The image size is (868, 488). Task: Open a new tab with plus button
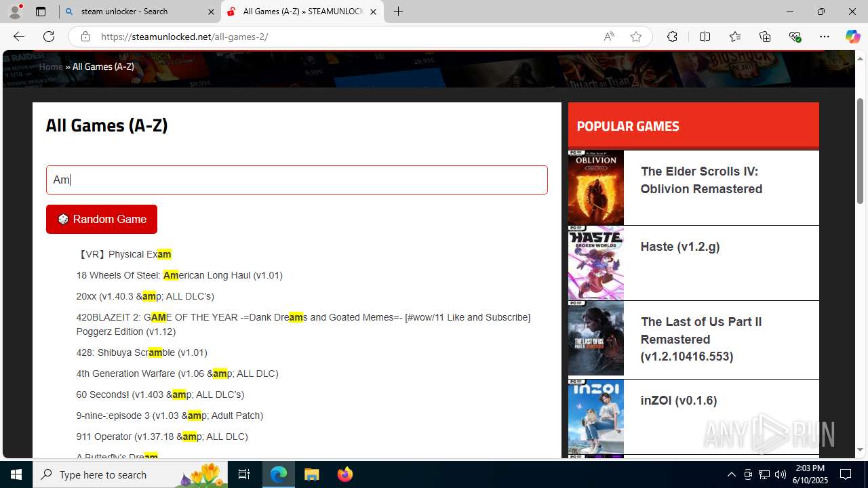pos(398,12)
